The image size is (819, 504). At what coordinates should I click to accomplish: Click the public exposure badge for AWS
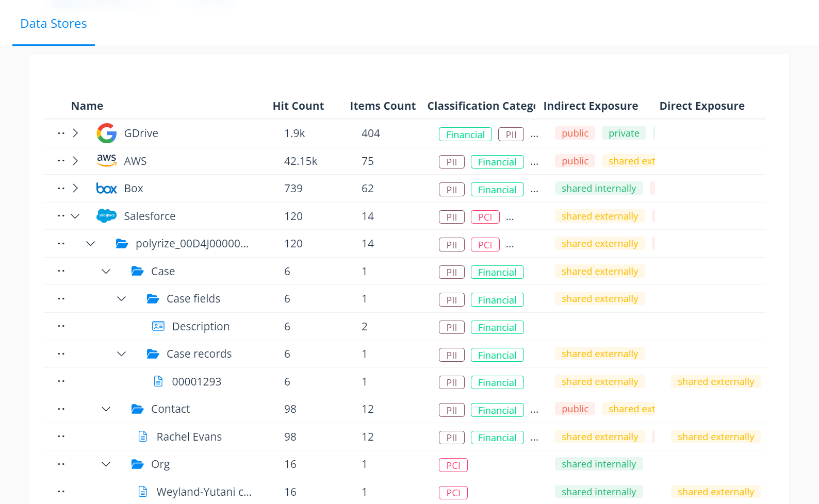click(575, 161)
